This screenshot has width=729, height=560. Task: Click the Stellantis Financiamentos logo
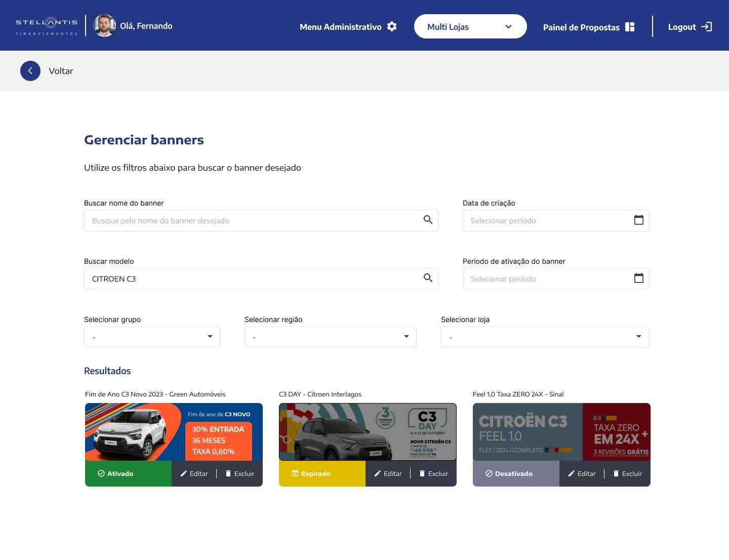[x=47, y=26]
